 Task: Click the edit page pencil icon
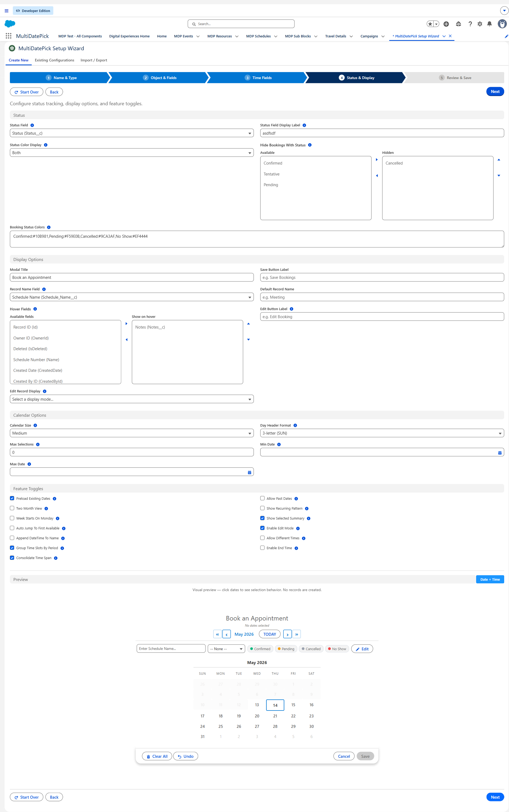pyautogui.click(x=506, y=36)
